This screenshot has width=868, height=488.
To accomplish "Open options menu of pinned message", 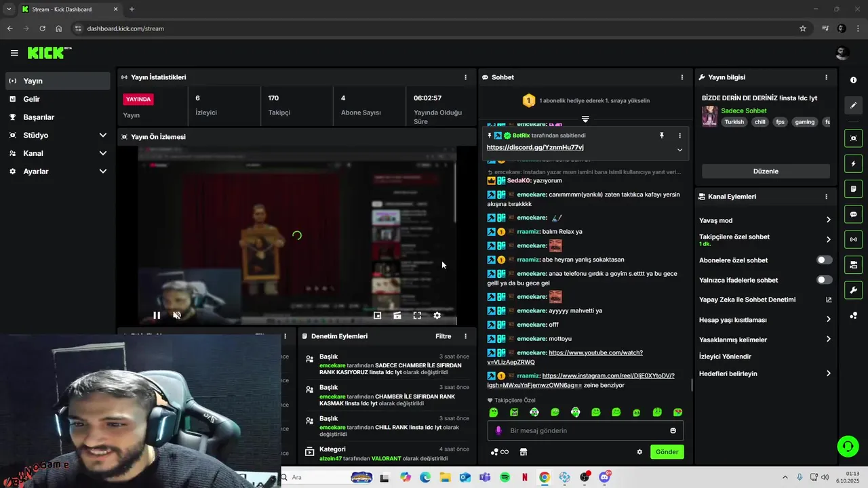I will [x=679, y=136].
